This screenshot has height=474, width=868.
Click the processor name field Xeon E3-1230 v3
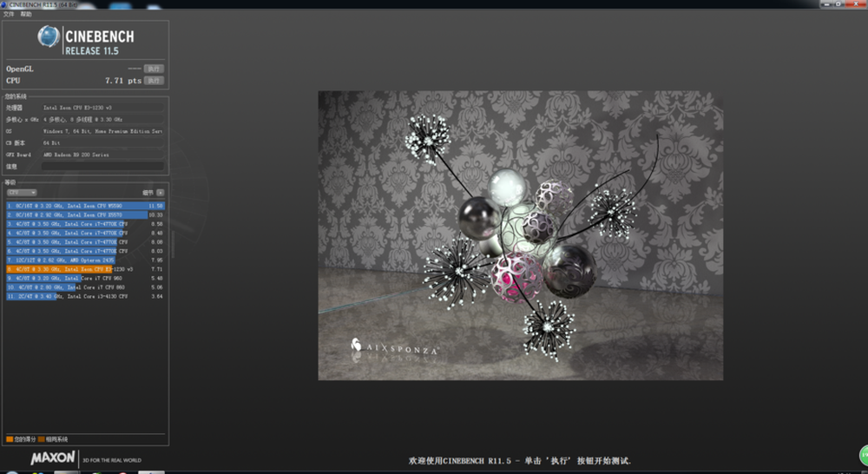click(x=103, y=108)
